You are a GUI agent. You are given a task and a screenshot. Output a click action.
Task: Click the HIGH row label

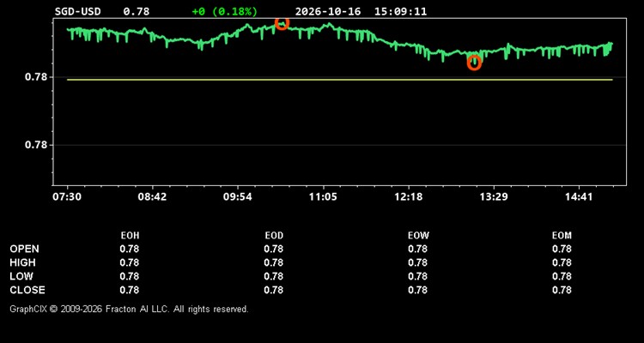(22, 262)
